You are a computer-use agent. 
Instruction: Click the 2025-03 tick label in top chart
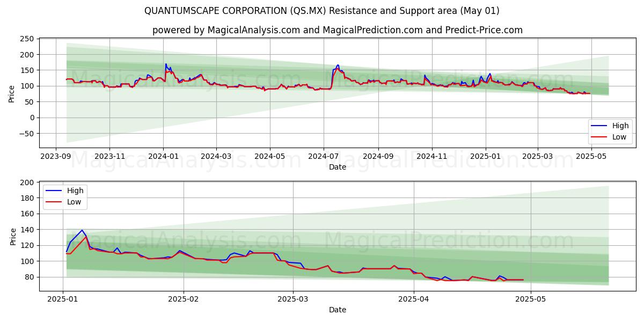click(538, 156)
